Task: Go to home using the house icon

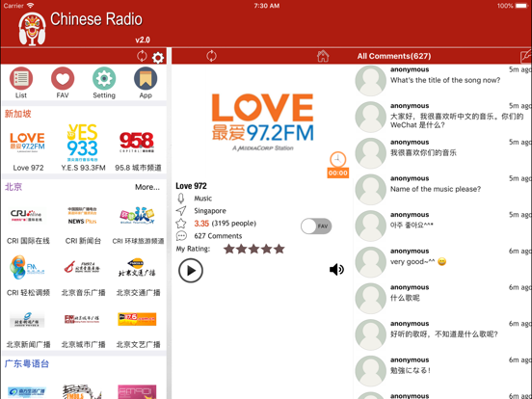Action: click(323, 56)
